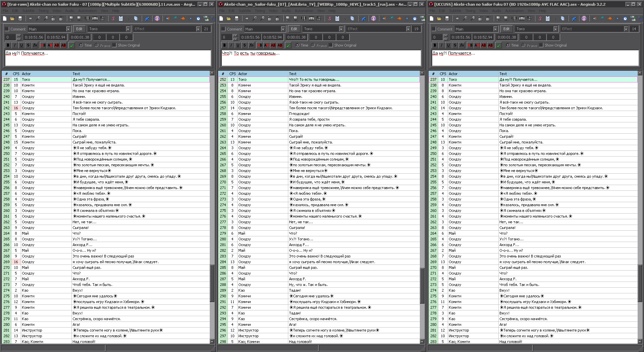
Task: Expand Effect dropdown in Erai-raws window
Action: click(198, 29)
